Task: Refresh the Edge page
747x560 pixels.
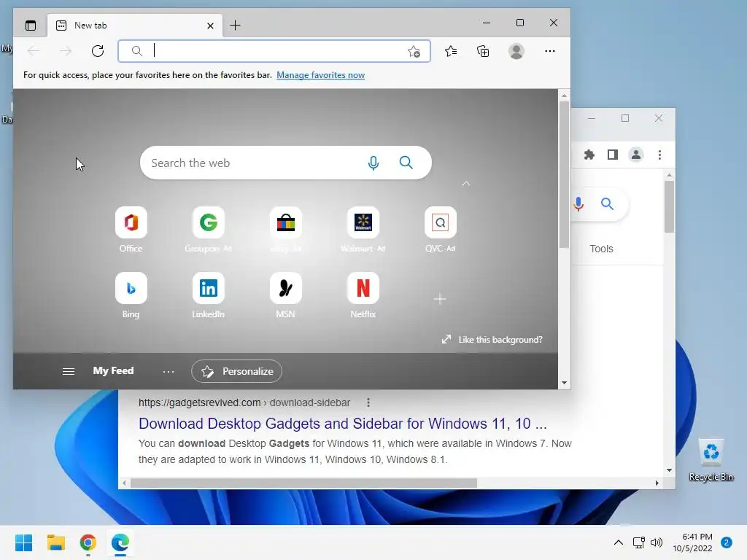Action: point(98,51)
